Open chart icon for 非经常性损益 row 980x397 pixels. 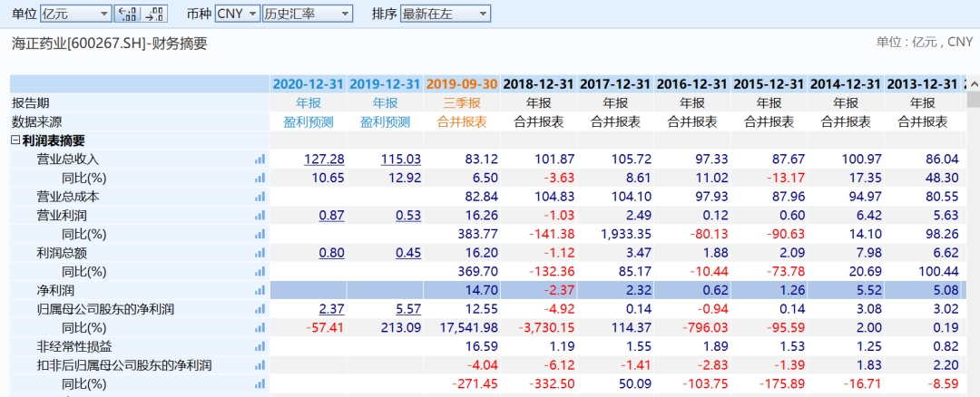260,346
